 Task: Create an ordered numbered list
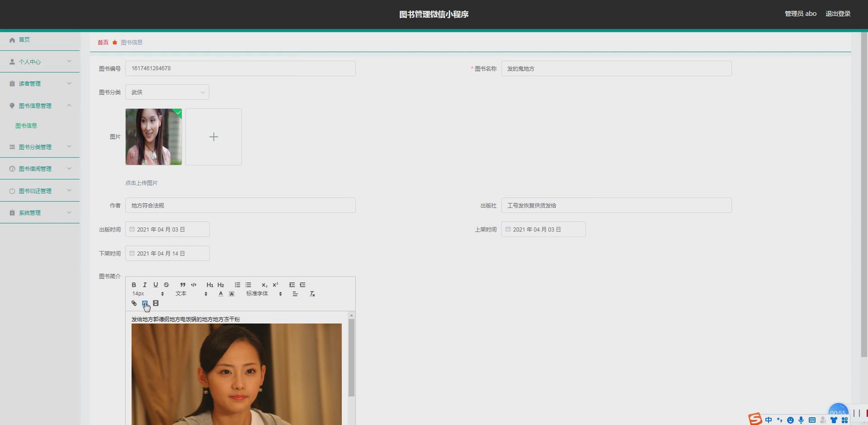point(237,285)
